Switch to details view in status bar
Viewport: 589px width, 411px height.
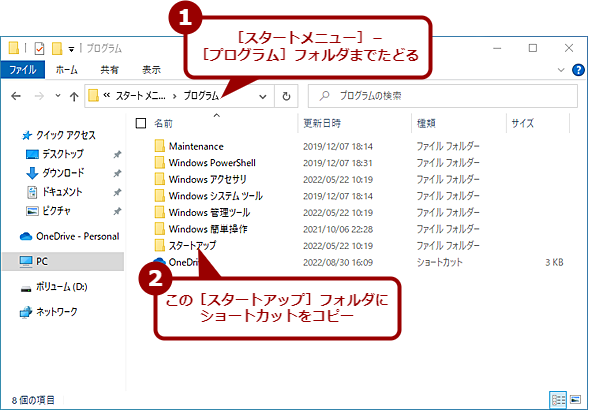tap(558, 400)
